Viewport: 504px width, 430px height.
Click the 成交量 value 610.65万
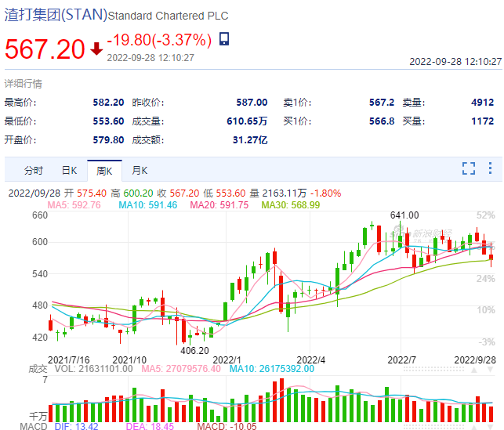point(247,121)
